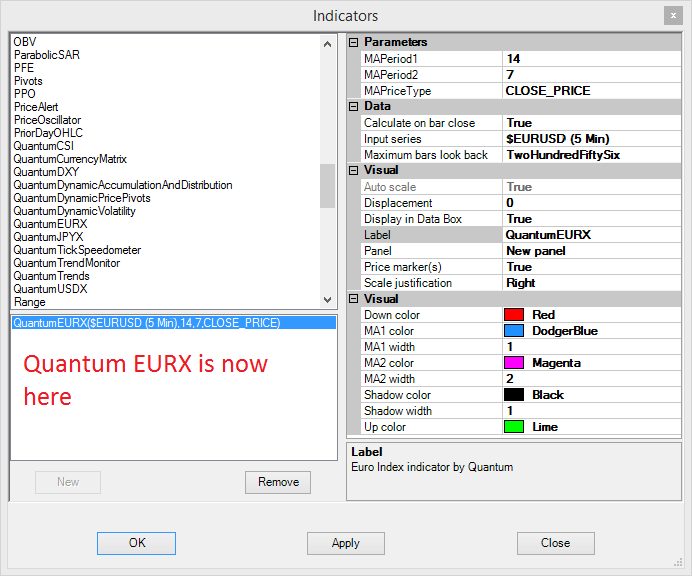Change the Price marker(s) True value

(592, 267)
